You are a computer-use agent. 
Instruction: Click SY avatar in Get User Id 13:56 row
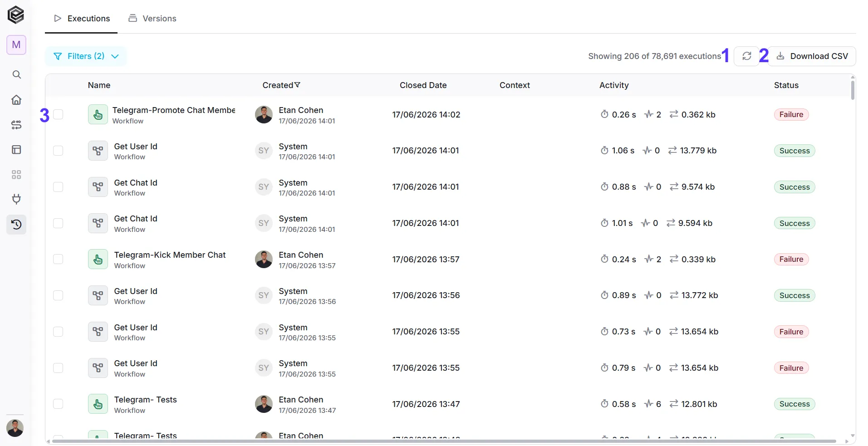coord(264,295)
